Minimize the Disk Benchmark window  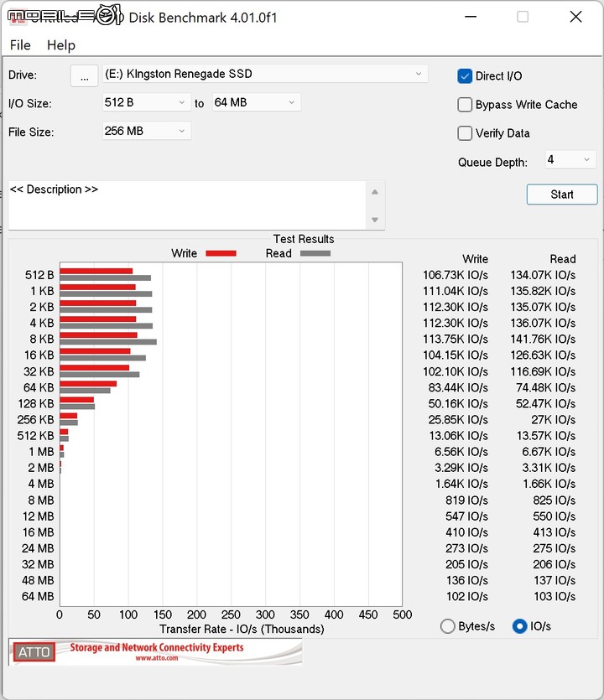[x=471, y=17]
